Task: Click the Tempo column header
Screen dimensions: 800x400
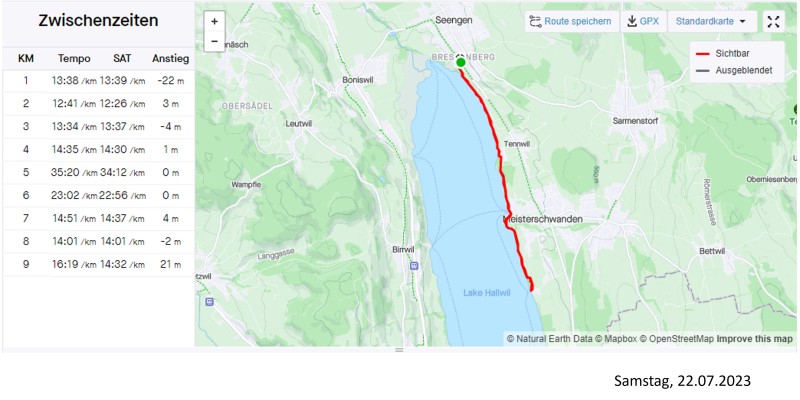Action: pyautogui.click(x=74, y=59)
